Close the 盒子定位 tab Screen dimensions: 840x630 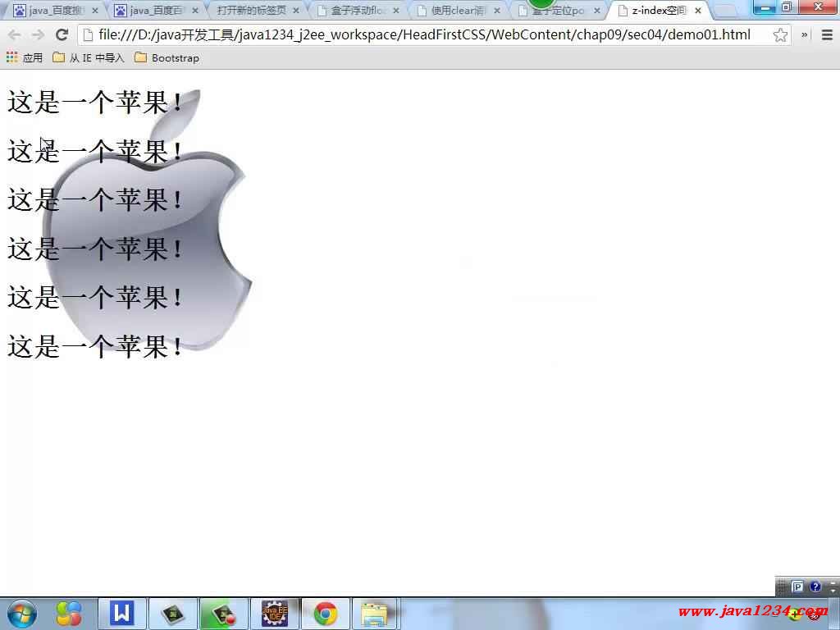597,11
